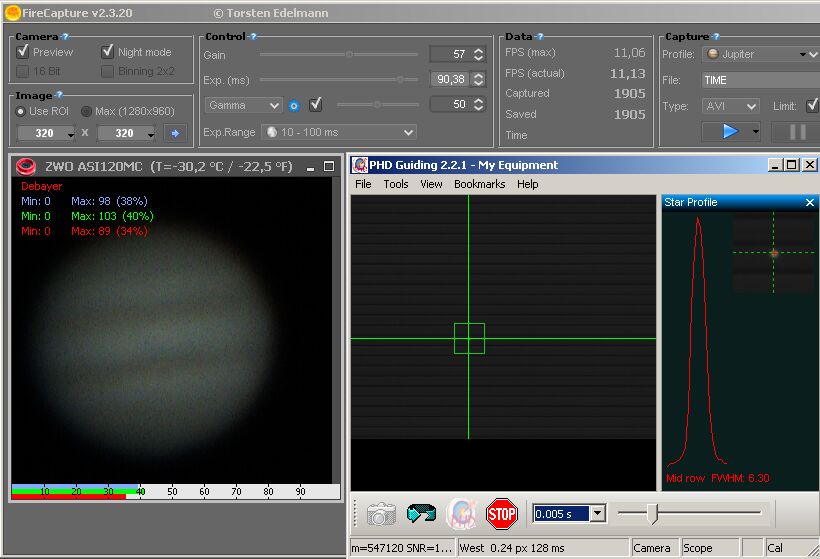The height and width of the screenshot is (559, 820).
Task: Click the PHD camera connect icon
Action: (380, 514)
